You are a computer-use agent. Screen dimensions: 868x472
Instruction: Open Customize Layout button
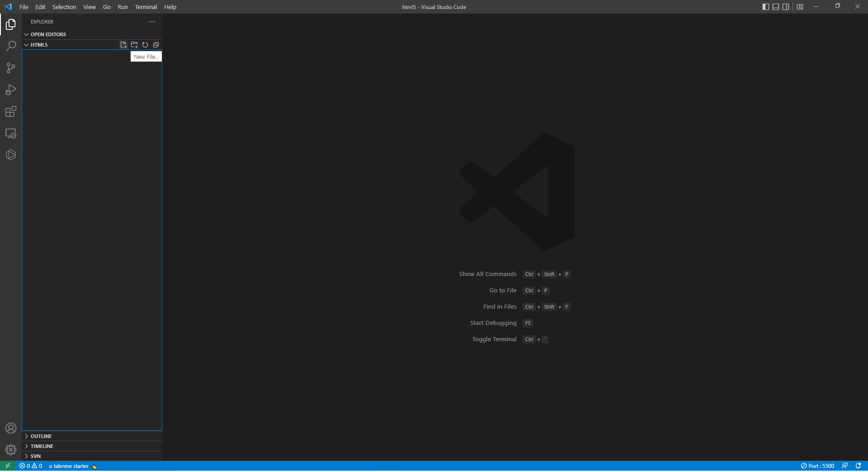[800, 7]
